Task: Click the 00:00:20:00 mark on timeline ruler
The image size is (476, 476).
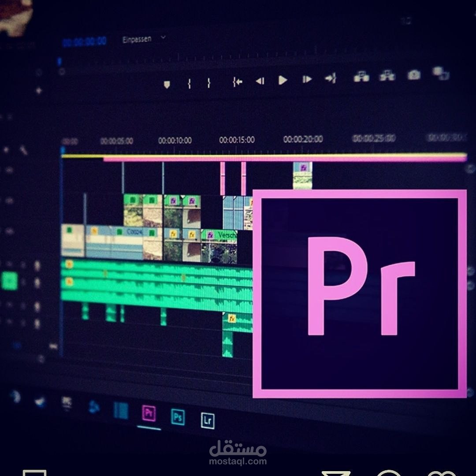Action: (x=303, y=139)
